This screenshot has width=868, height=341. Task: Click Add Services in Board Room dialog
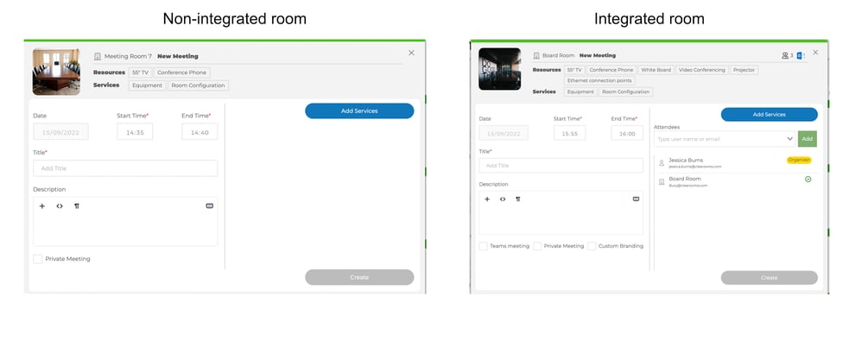(x=769, y=115)
